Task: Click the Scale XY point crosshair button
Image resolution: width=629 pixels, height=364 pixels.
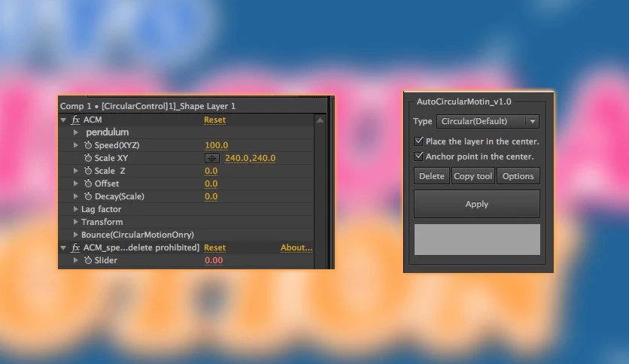Action: [x=212, y=159]
